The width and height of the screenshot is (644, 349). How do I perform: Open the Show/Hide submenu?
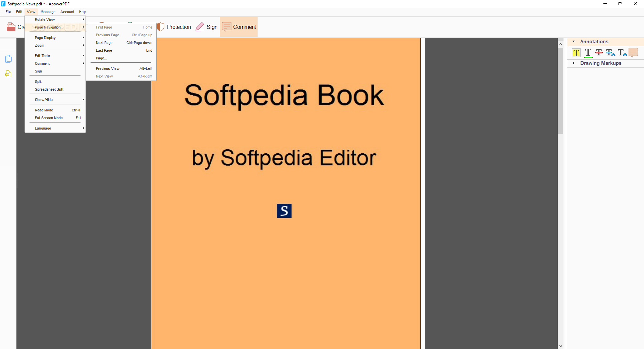55,100
